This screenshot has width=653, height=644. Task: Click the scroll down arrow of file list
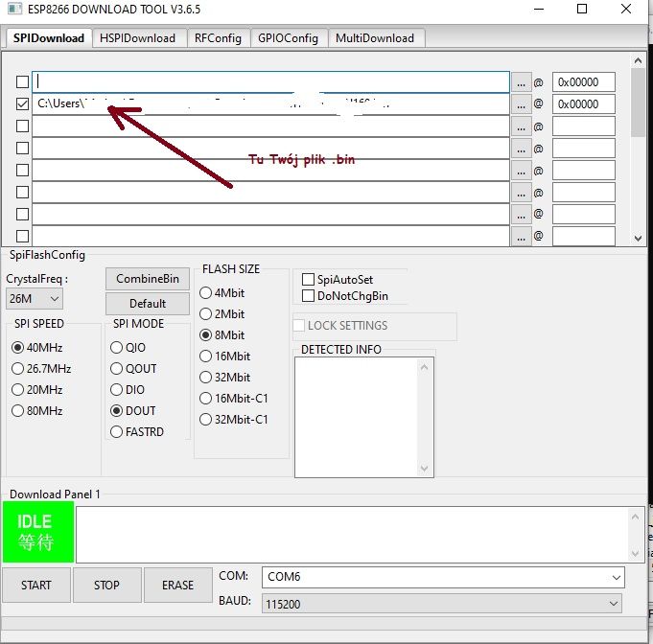tap(638, 238)
